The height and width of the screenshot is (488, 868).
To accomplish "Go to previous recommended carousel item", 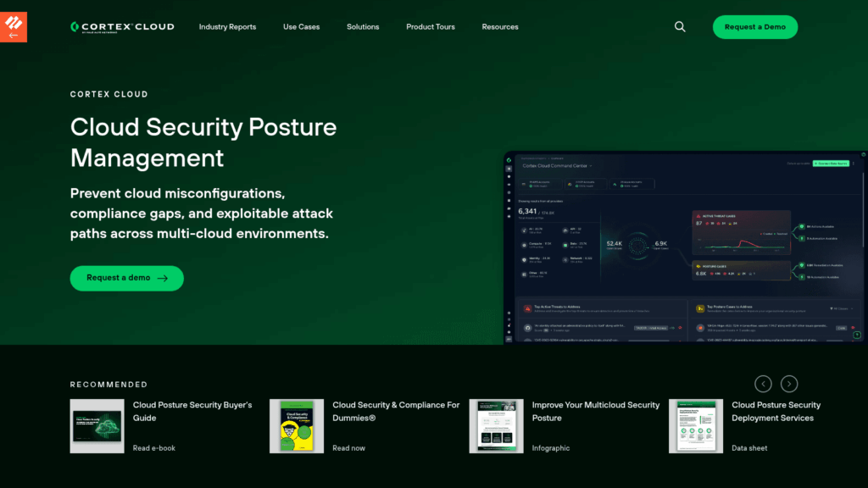I will coord(763,384).
